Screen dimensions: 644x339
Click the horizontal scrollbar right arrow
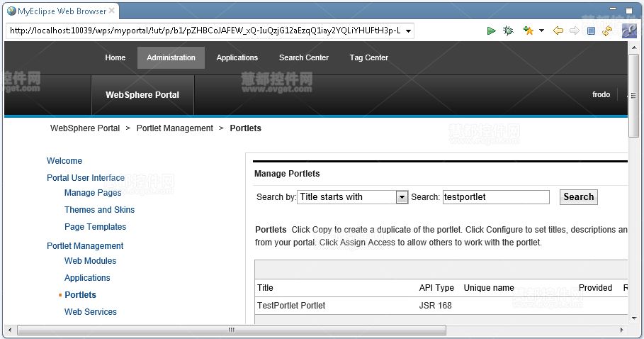pyautogui.click(x=621, y=330)
